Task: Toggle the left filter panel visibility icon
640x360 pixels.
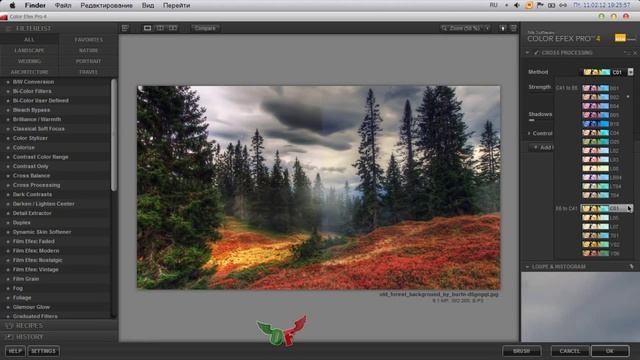Action: 125,28
